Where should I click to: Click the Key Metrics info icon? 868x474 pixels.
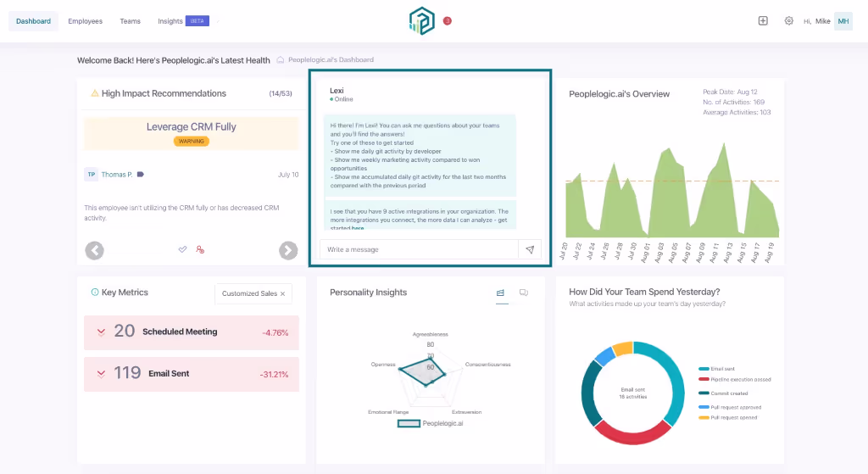point(95,292)
